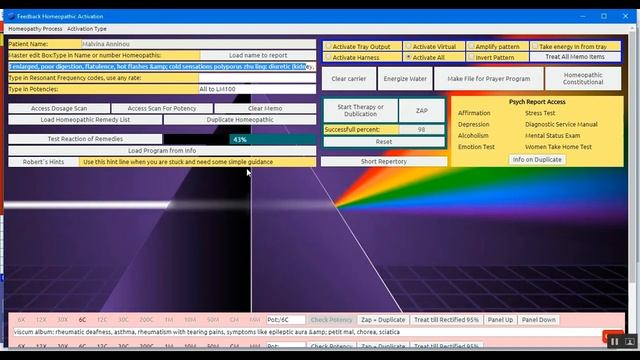
Task: Click Access Scan For Potency
Action: tap(162, 108)
